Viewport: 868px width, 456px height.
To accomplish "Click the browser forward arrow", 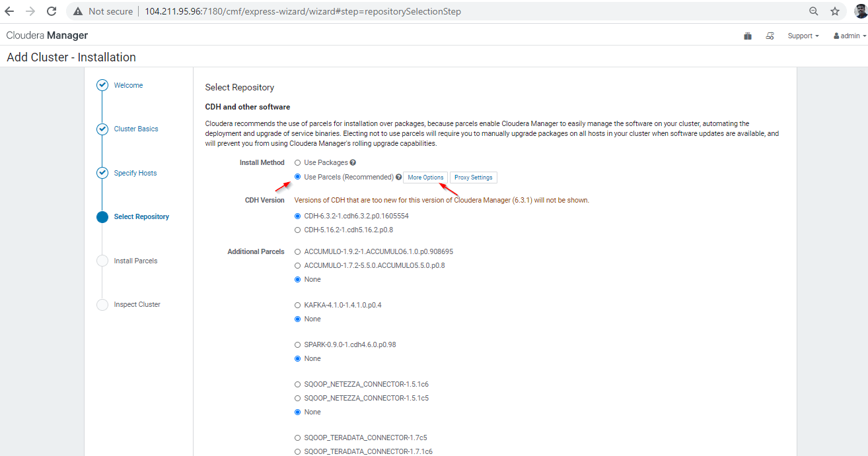I will 30,11.
